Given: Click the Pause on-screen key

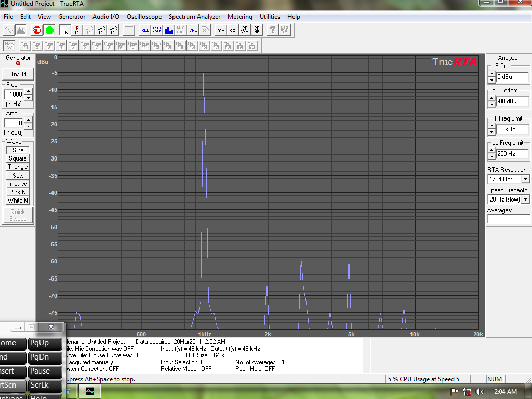Looking at the screenshot, I should tap(45, 371).
